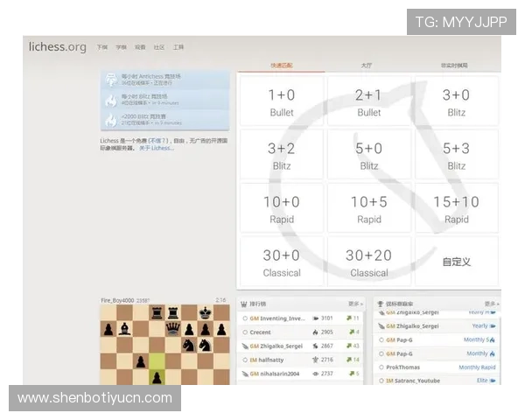Click the status circle before Crecent
The image size is (525, 420).
click(x=245, y=332)
